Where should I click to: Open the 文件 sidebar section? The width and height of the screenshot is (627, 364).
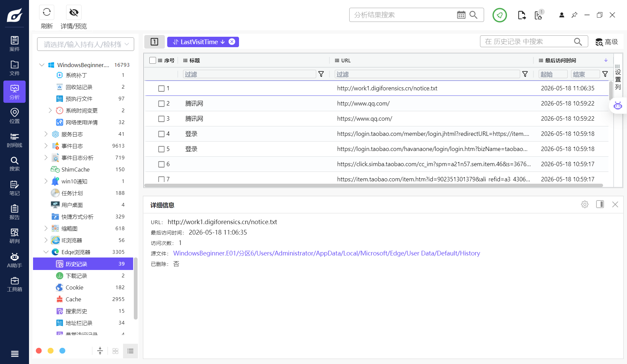[14, 68]
